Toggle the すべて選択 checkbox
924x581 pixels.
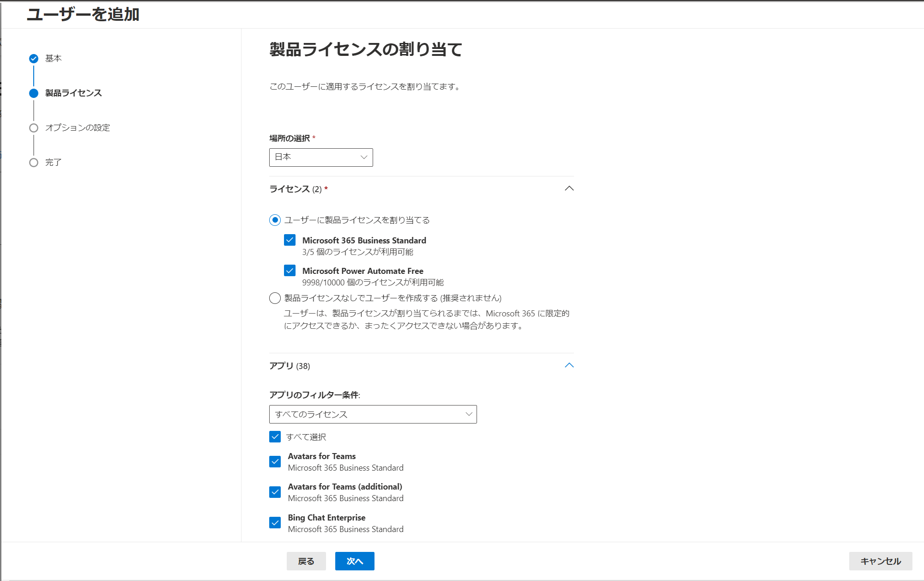[x=275, y=436]
